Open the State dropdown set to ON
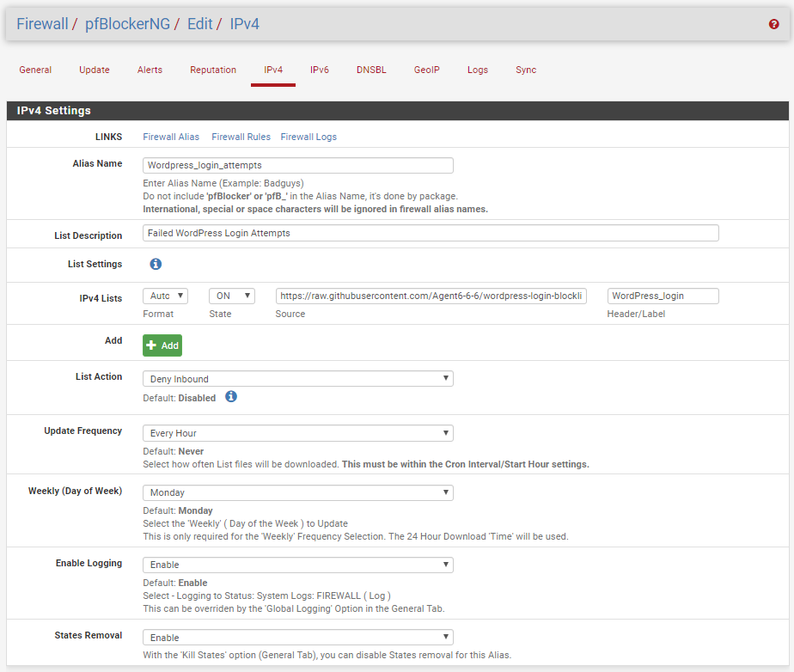794x672 pixels. coord(232,296)
